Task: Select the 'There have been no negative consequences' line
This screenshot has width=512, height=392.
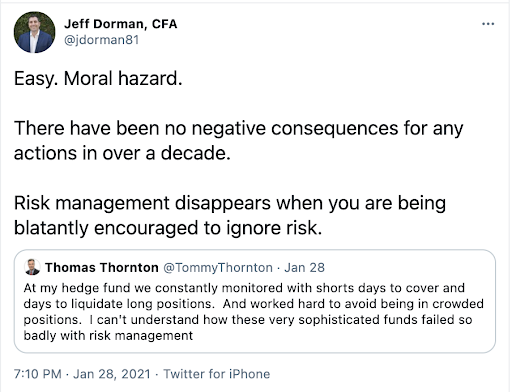Action: 239,129
